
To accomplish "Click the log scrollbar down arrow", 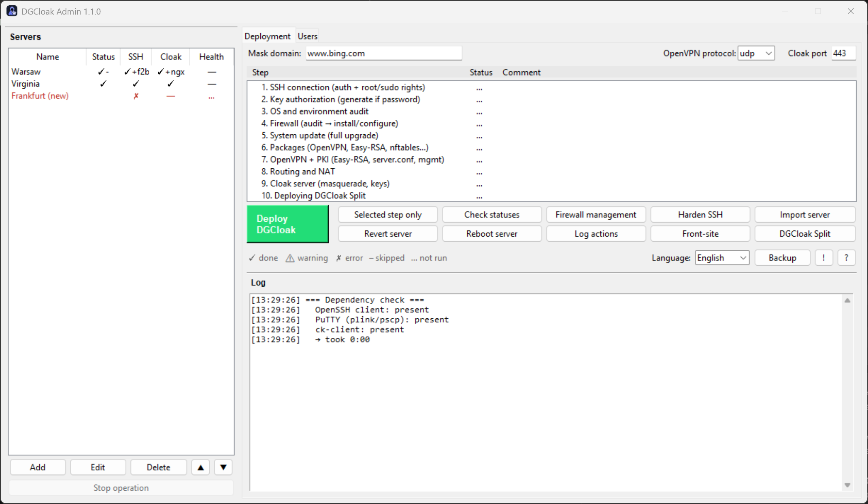I will 847,485.
